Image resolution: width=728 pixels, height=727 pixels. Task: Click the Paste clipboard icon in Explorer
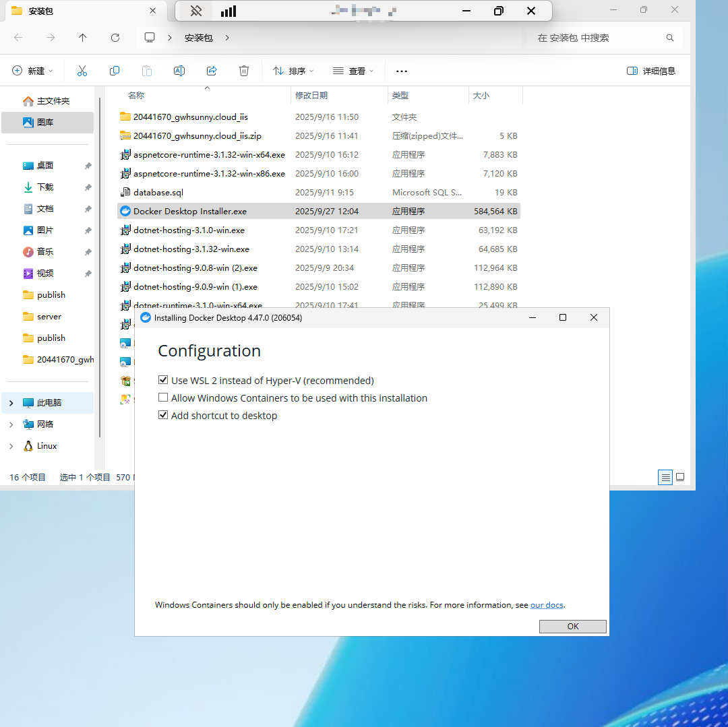click(x=147, y=71)
